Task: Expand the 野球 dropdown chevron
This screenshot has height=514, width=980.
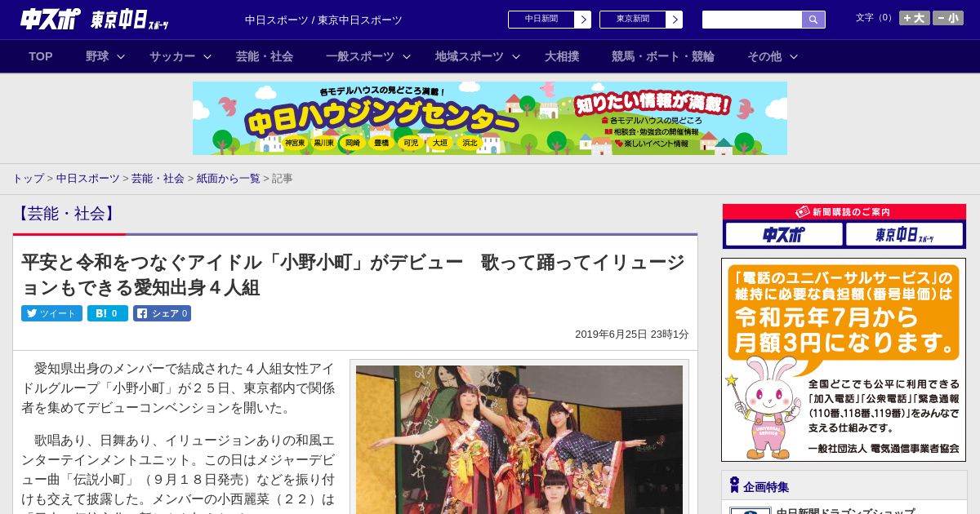Action: coord(121,57)
